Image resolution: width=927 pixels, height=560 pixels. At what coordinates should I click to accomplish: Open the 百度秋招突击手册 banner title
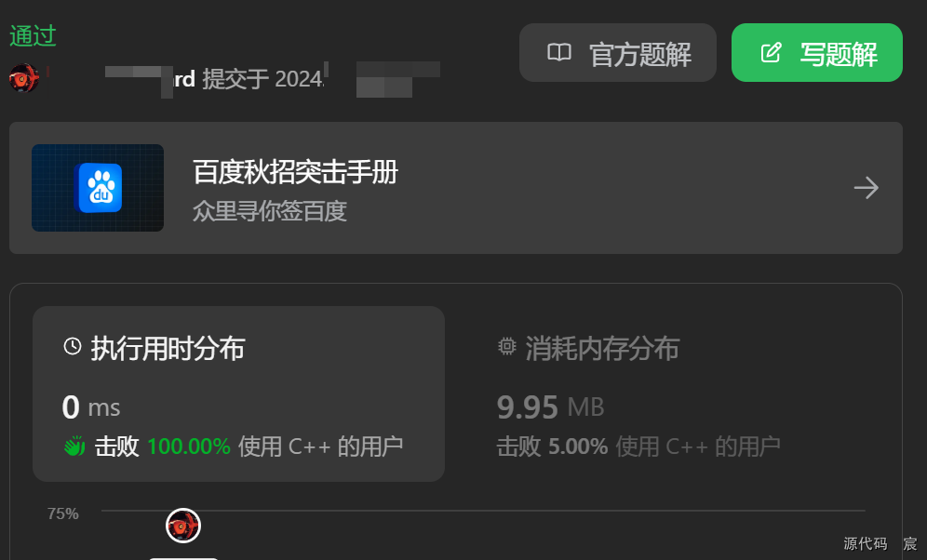click(x=295, y=172)
